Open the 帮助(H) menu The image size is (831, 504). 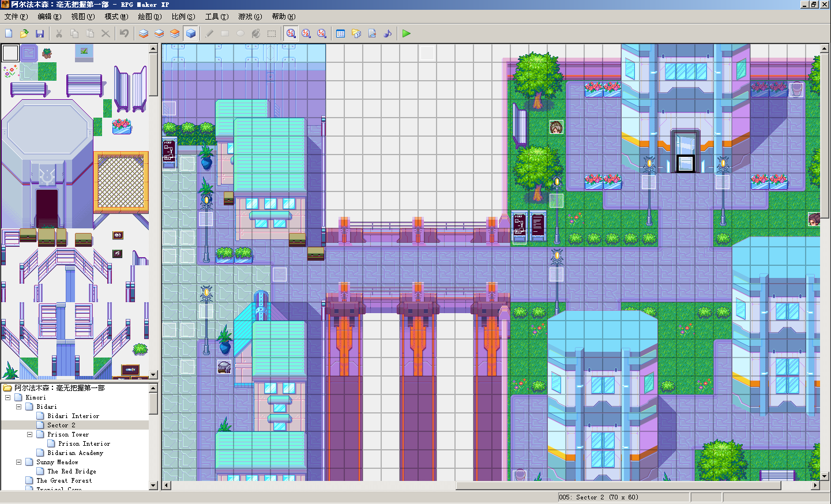(284, 17)
